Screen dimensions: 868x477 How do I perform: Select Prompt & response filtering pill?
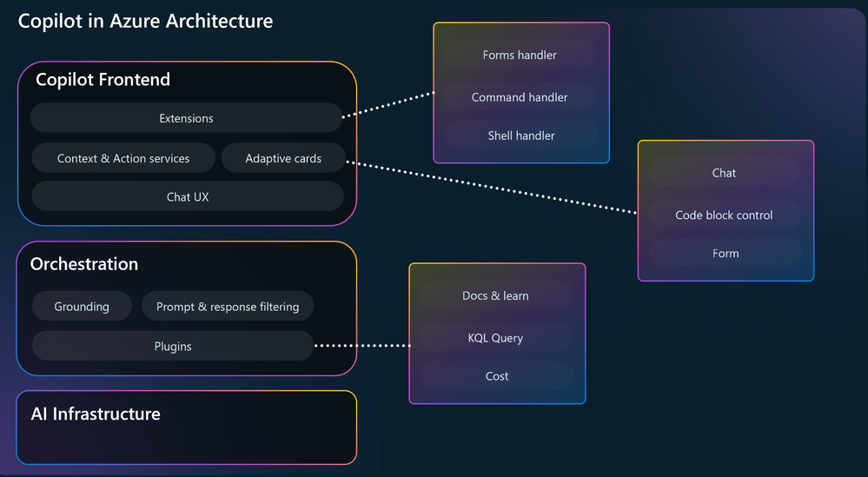(228, 306)
